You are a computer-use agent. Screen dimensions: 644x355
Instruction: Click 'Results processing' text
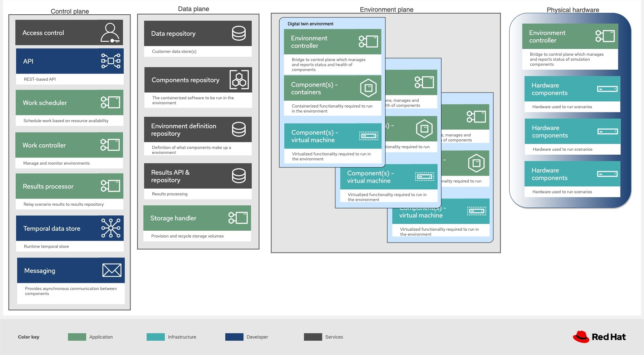point(169,194)
